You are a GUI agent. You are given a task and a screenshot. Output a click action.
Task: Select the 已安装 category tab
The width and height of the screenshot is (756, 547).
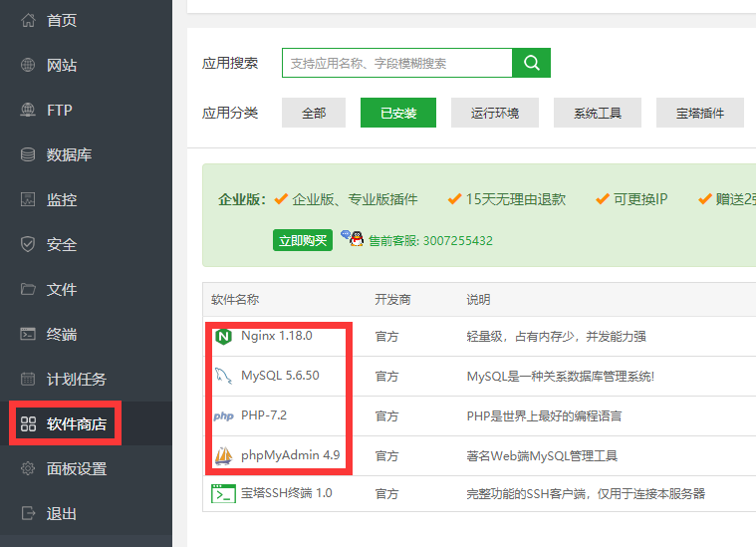tap(398, 113)
